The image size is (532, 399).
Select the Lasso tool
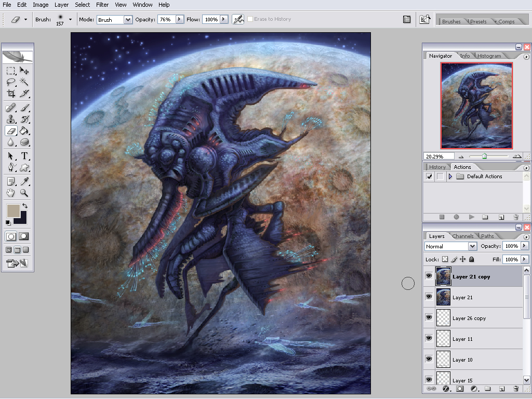click(x=11, y=82)
